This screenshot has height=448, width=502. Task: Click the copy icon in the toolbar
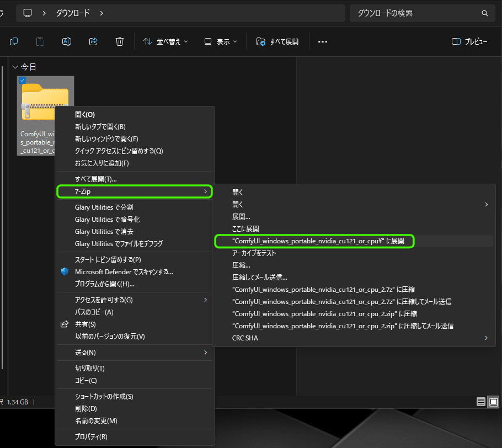point(14,41)
